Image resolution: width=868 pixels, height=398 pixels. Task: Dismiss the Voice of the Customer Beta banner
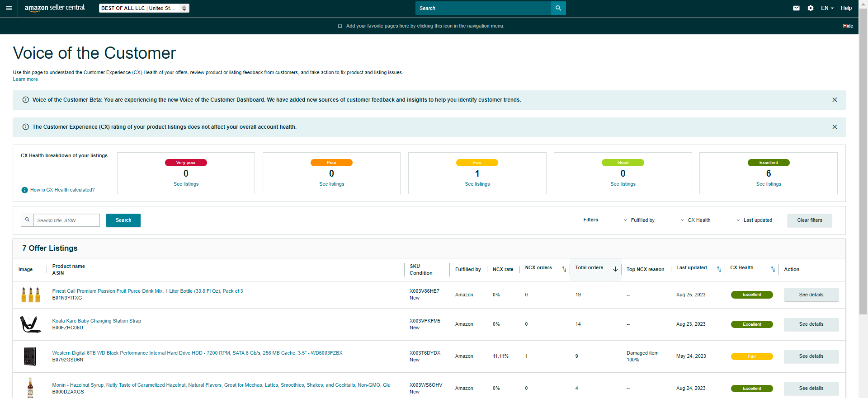click(835, 100)
